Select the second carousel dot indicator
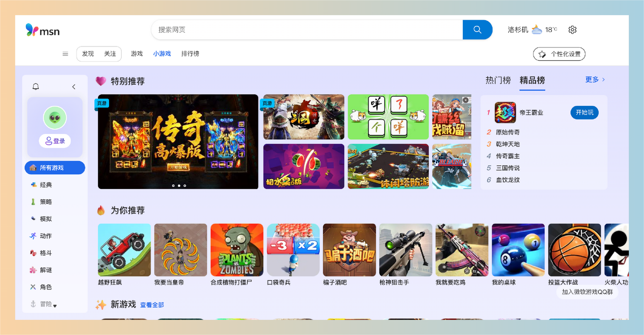The width and height of the screenshot is (644, 335). pyautogui.click(x=179, y=185)
